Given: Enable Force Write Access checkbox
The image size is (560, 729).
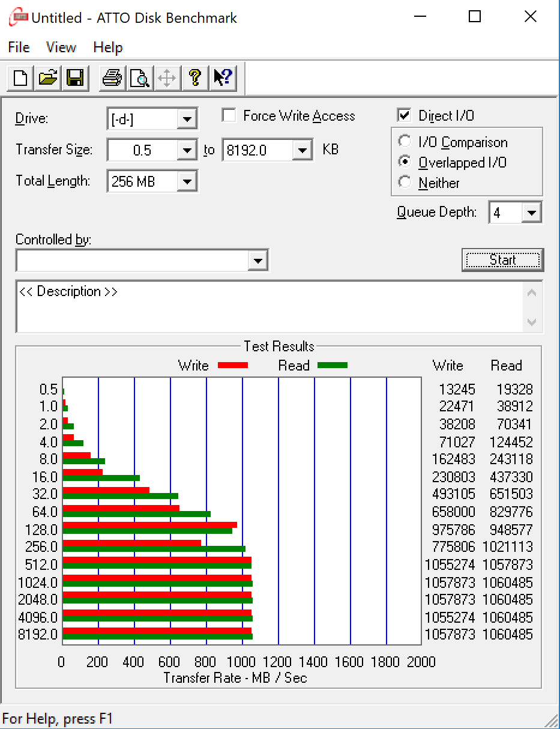Looking at the screenshot, I should click(229, 115).
